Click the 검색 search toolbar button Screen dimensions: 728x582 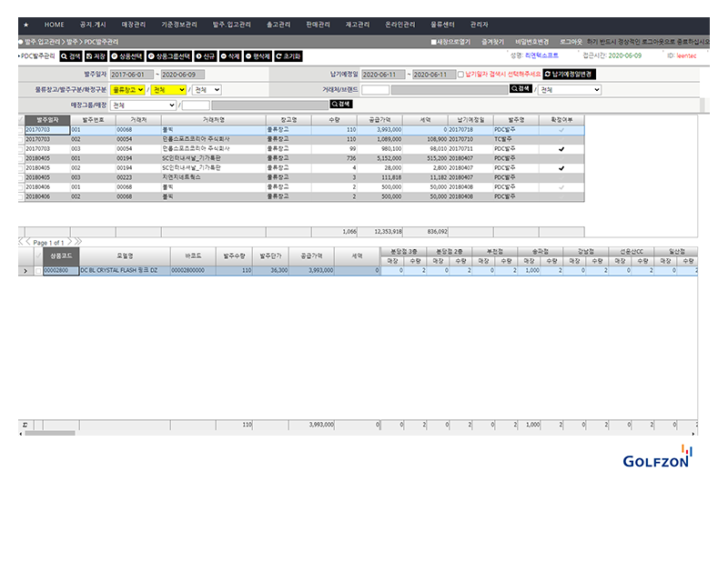click(x=71, y=55)
